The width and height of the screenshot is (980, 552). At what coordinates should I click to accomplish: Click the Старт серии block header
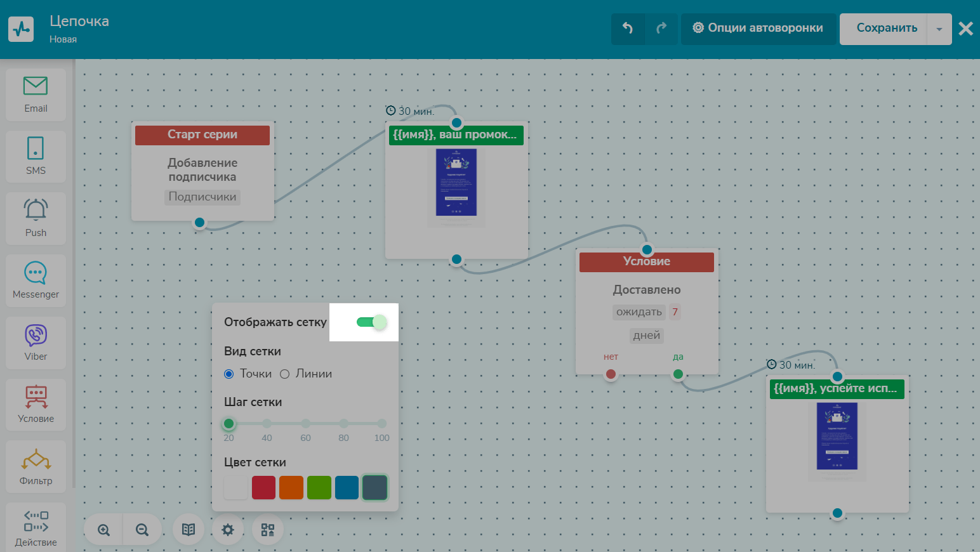202,135
